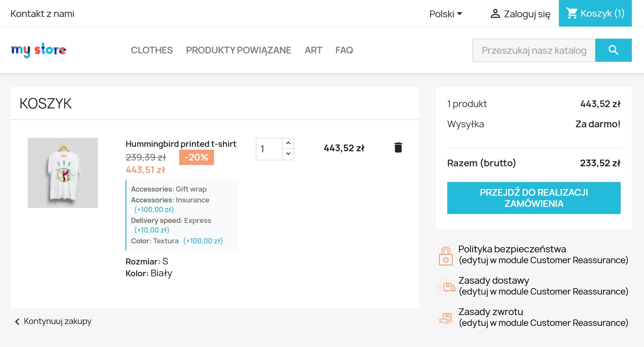Screen dimensions: 644x347
Task: Remove product using the trash icon
Action: tap(398, 147)
